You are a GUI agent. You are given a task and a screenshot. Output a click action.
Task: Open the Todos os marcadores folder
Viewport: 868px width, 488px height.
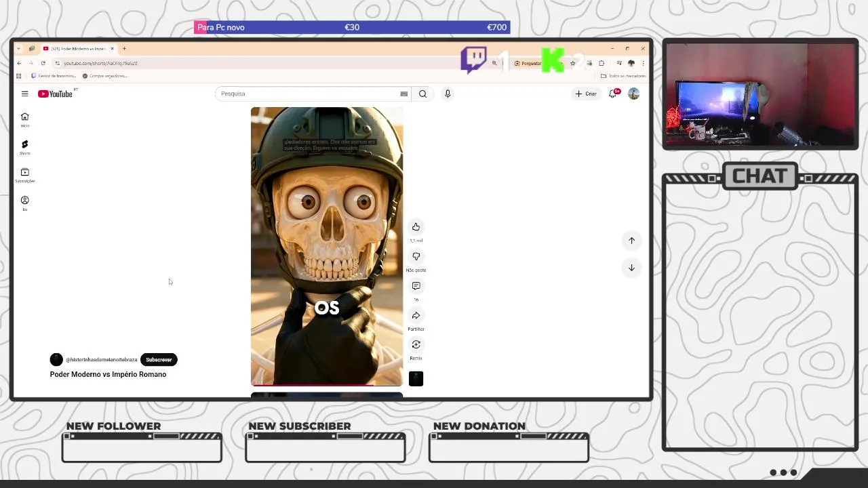(623, 76)
